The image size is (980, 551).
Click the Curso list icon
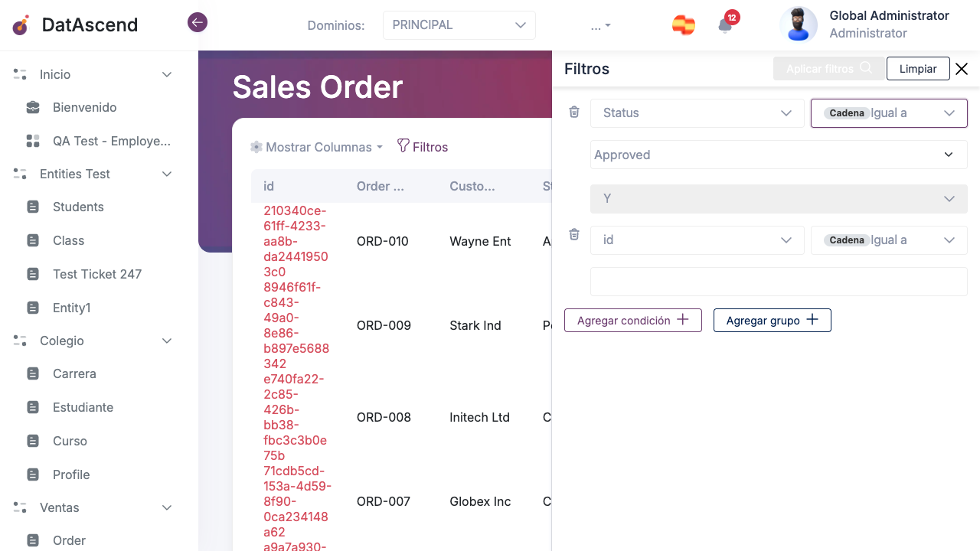33,441
